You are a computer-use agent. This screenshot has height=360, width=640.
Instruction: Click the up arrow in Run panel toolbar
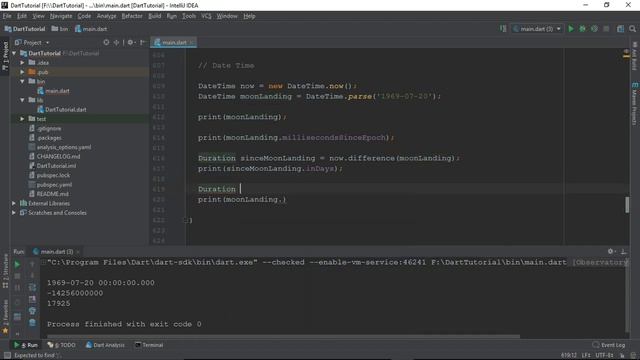click(32, 265)
